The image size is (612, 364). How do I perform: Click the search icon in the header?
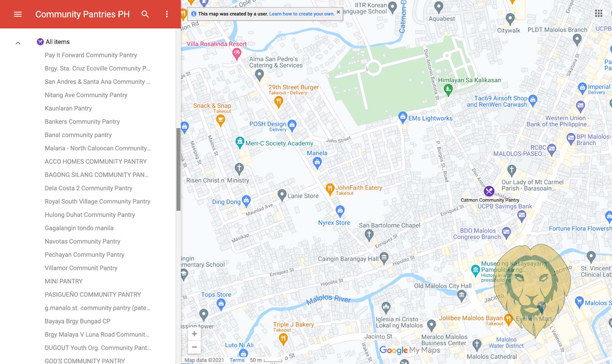(145, 14)
